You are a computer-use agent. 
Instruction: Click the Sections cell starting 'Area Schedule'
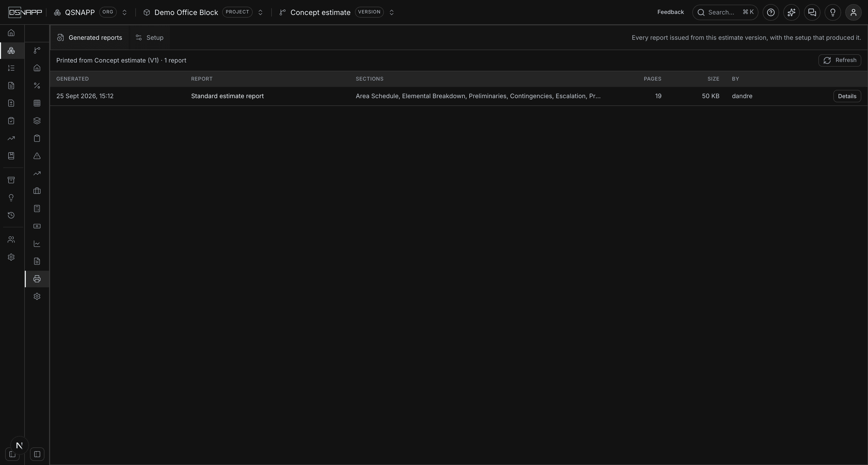tap(478, 96)
